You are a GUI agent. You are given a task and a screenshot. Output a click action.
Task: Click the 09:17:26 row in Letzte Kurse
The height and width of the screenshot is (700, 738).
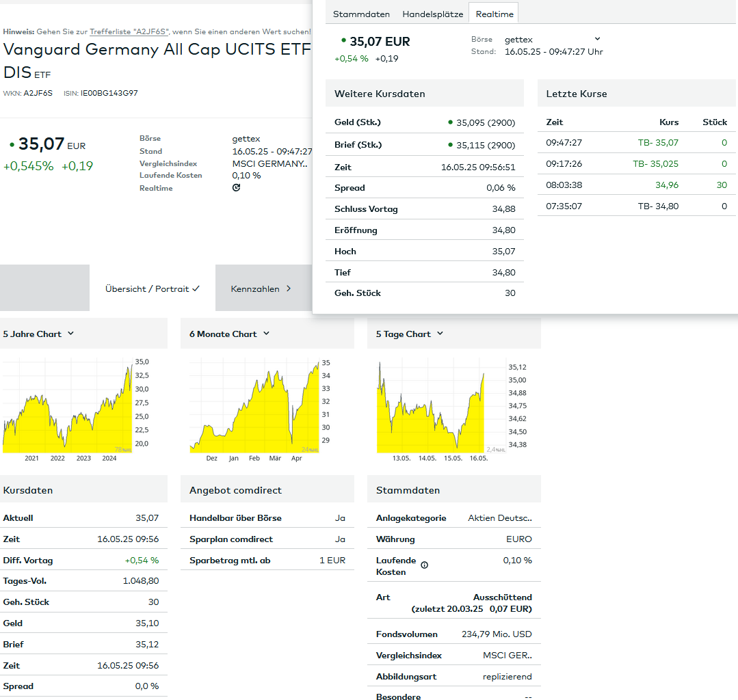click(636, 163)
